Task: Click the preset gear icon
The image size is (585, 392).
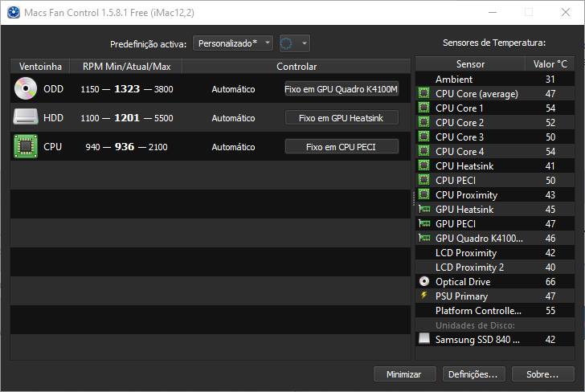Action: click(x=286, y=43)
